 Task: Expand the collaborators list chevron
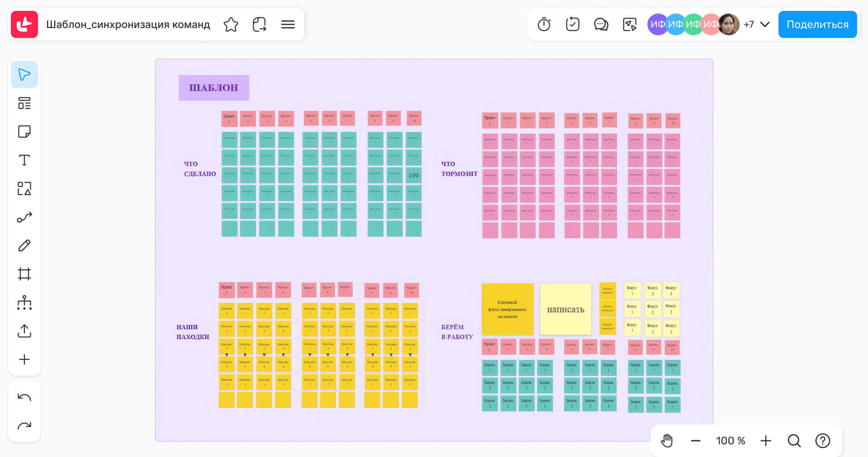[765, 24]
